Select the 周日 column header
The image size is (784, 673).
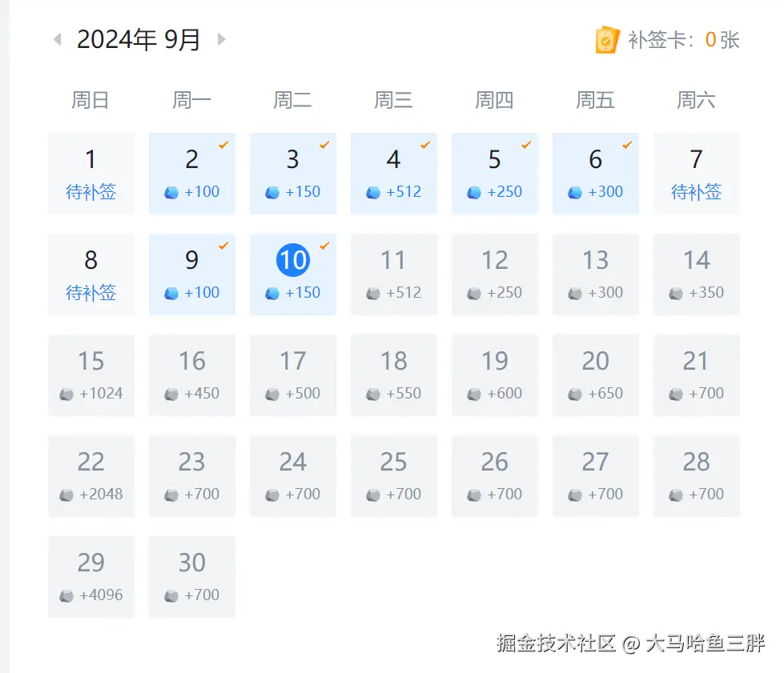point(90,99)
